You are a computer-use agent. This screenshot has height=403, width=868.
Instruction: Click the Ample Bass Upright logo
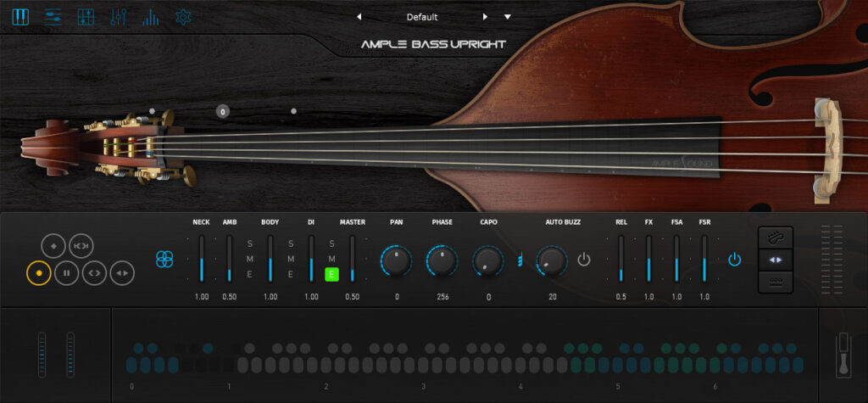[433, 44]
